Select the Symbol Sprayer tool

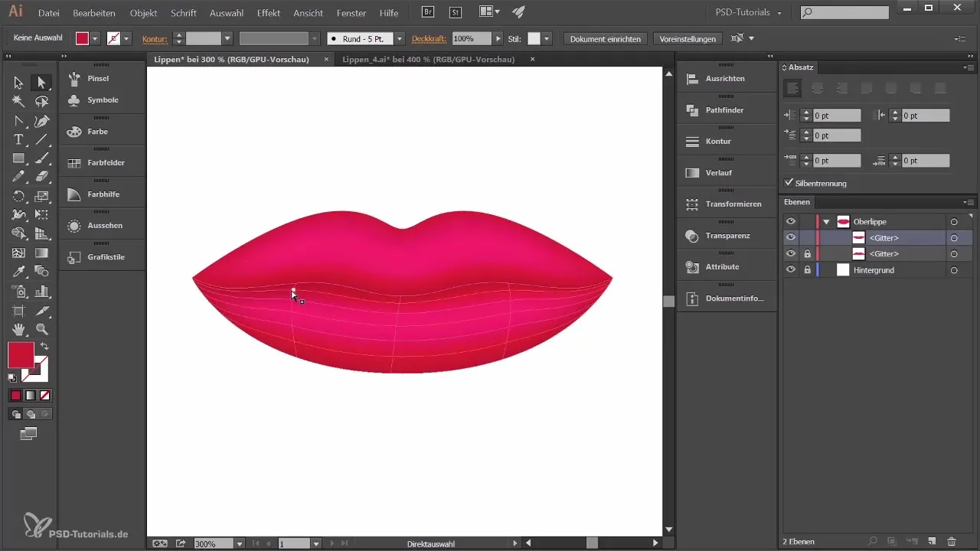click(18, 292)
